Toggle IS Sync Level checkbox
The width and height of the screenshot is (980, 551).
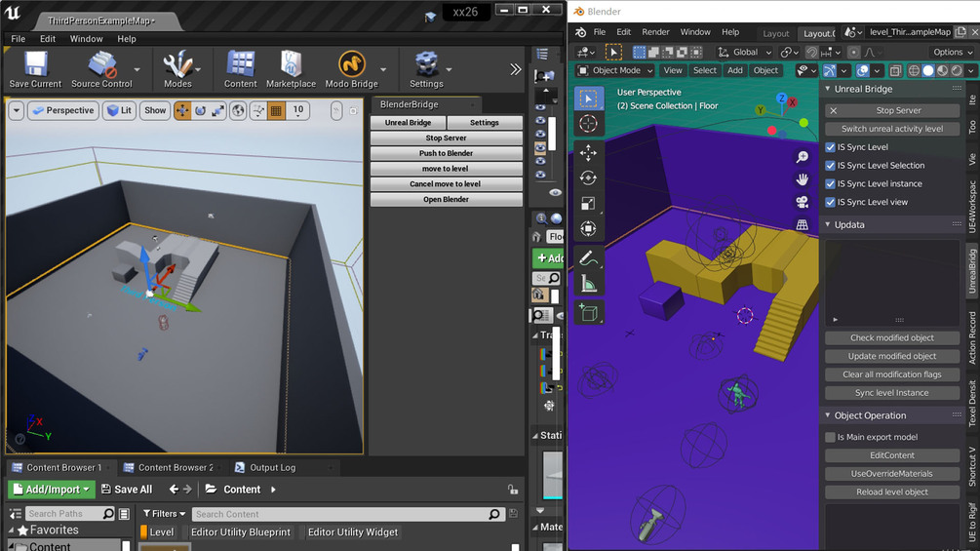[x=830, y=147]
